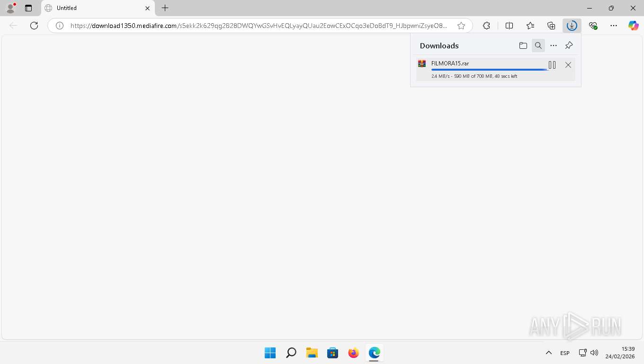
Task: Open the Windows Start menu
Action: click(270, 353)
